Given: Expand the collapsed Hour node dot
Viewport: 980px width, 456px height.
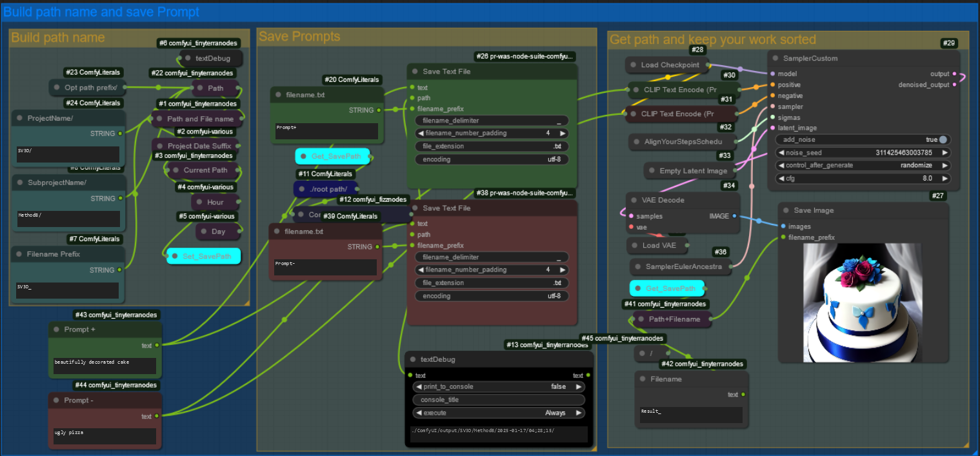Looking at the screenshot, I should click(198, 203).
